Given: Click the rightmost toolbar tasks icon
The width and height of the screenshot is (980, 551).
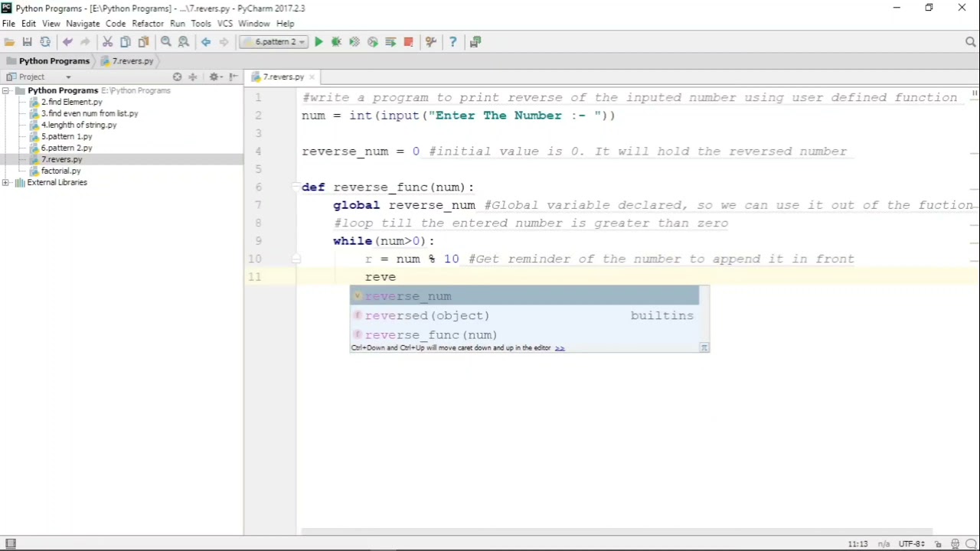Looking at the screenshot, I should coord(475,42).
